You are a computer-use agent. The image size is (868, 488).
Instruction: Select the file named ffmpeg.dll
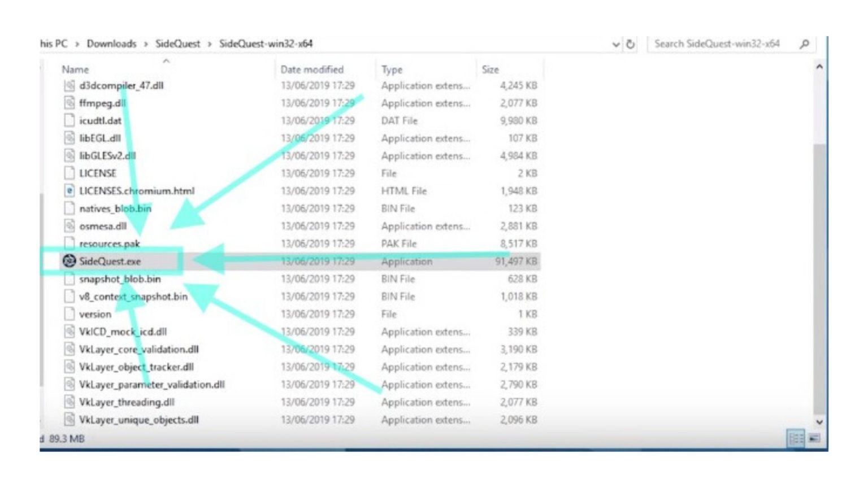click(x=102, y=103)
